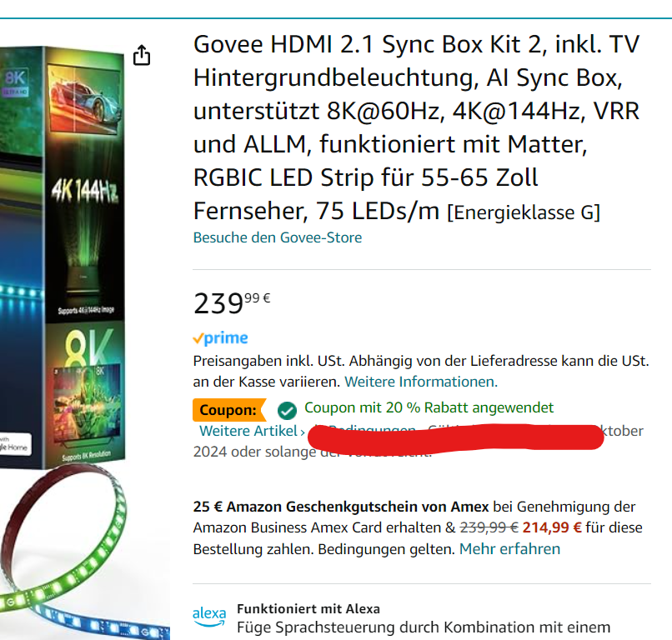Open the Weitere Artikel link
Image resolution: width=672 pixels, height=640 pixels.
pyautogui.click(x=248, y=431)
